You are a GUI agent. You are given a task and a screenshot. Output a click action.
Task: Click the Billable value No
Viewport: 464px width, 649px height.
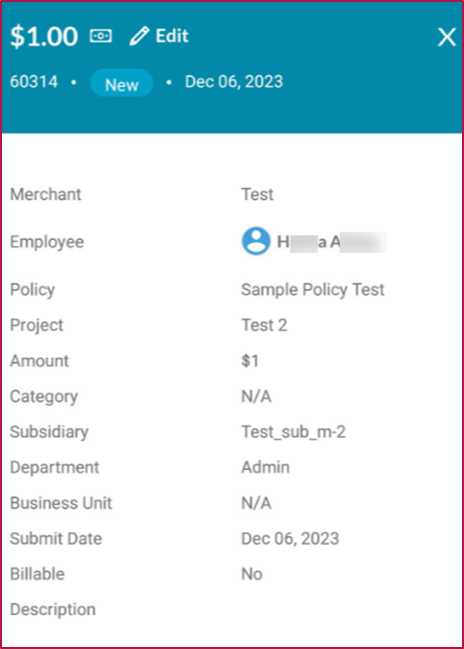tap(252, 574)
